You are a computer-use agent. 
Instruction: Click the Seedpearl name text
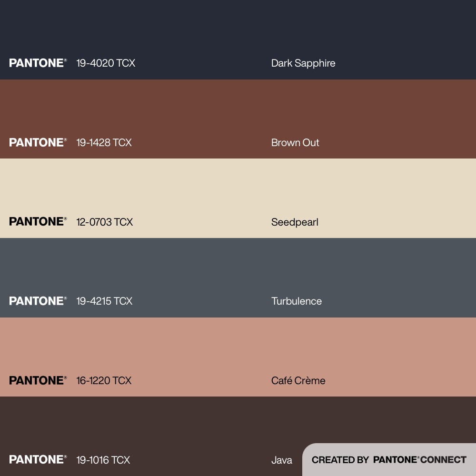tap(295, 222)
